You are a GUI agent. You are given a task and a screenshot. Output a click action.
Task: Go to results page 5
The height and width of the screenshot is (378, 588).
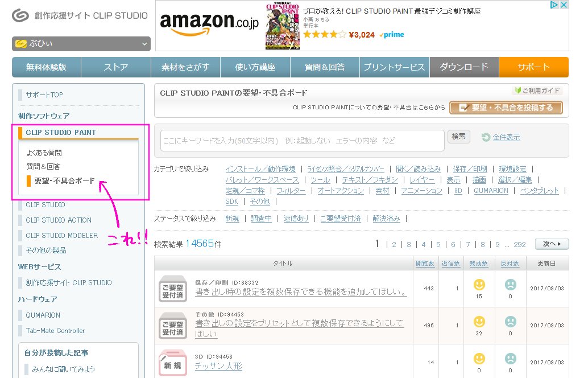pyautogui.click(x=438, y=245)
